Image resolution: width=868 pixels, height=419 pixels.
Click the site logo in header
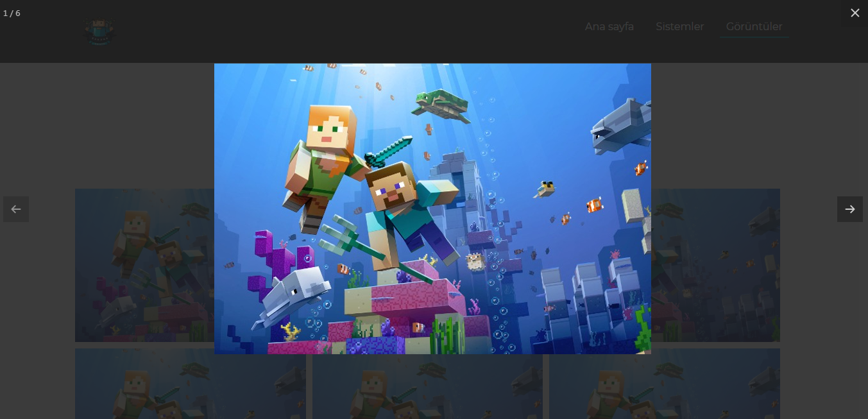click(99, 31)
